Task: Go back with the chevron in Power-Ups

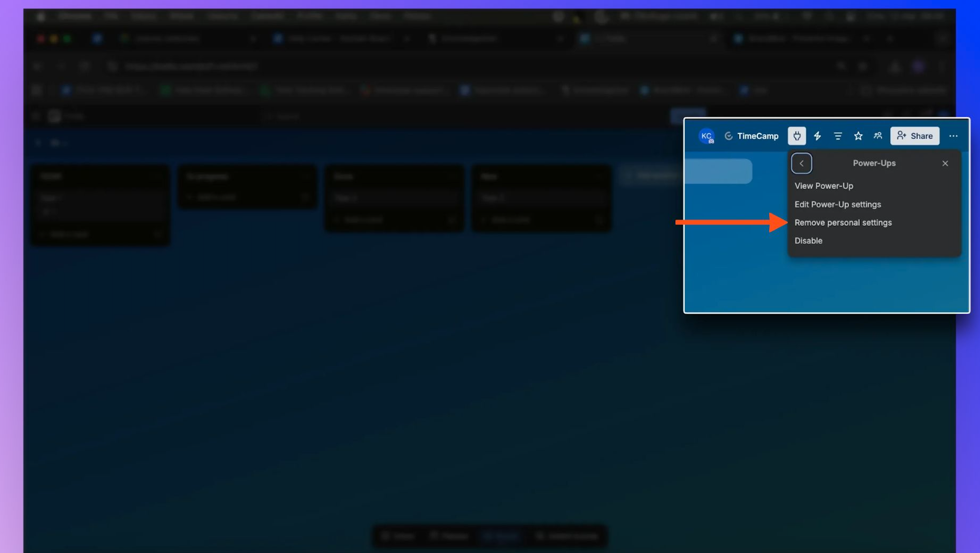Action: pos(801,163)
